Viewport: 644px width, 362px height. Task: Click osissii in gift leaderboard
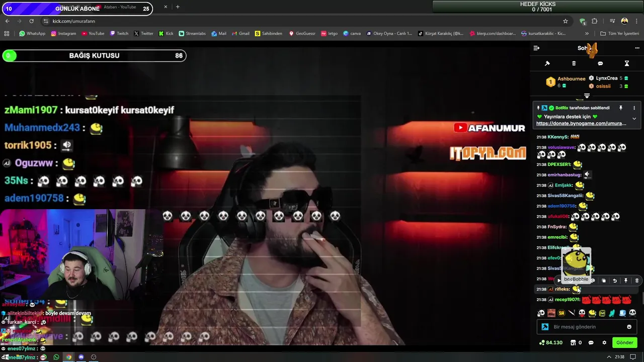coord(603,86)
